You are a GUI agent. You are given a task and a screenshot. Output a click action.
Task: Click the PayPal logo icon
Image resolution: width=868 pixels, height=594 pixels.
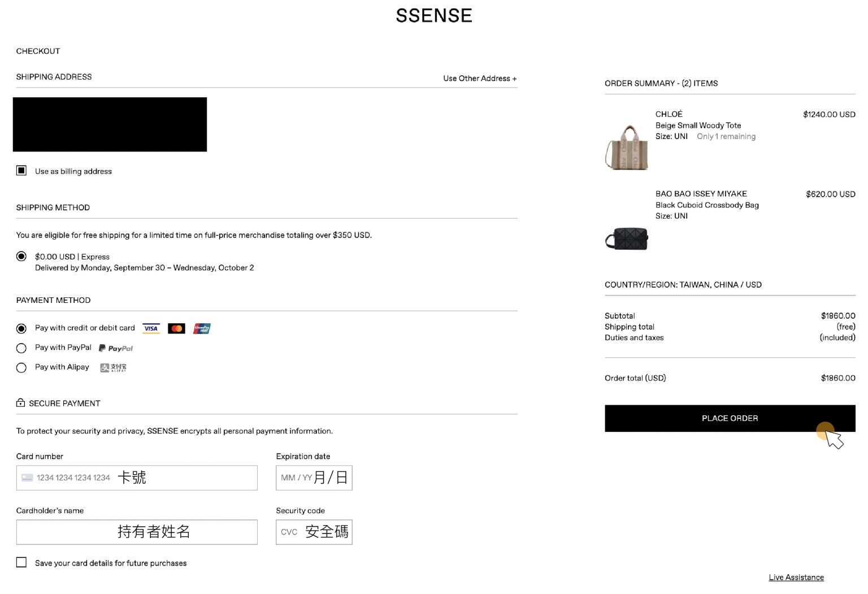tap(116, 348)
